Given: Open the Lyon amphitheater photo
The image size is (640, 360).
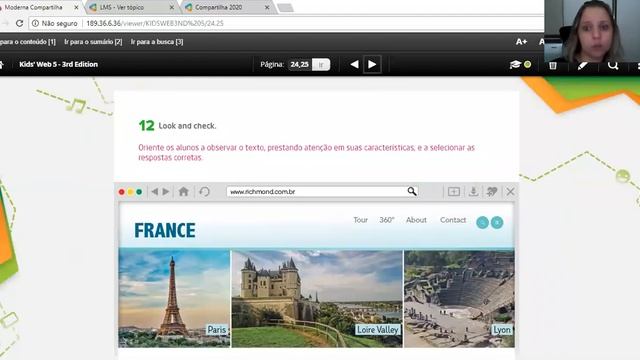Looking at the screenshot, I should pyautogui.click(x=459, y=299).
